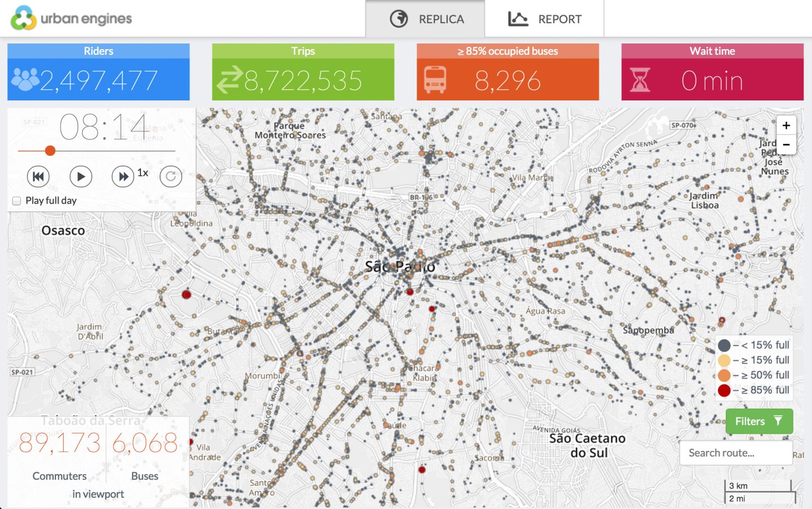Click the Search route input field
The height and width of the screenshot is (509, 812).
click(x=735, y=453)
